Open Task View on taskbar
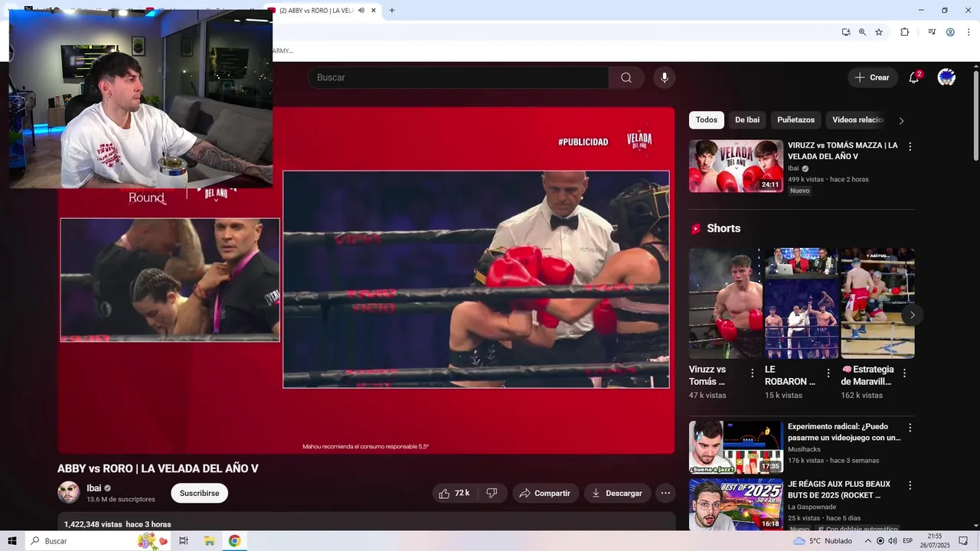 (184, 541)
